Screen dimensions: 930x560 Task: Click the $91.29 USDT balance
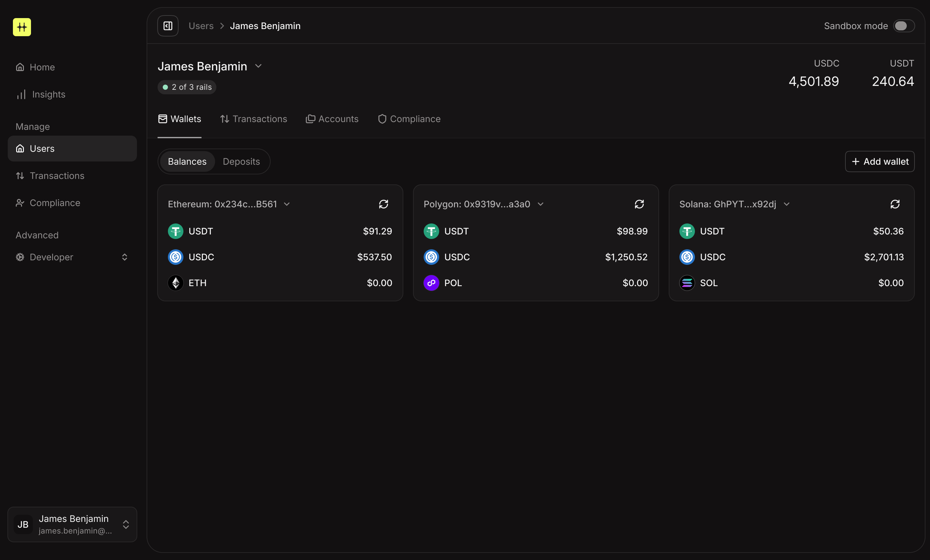[x=378, y=231]
